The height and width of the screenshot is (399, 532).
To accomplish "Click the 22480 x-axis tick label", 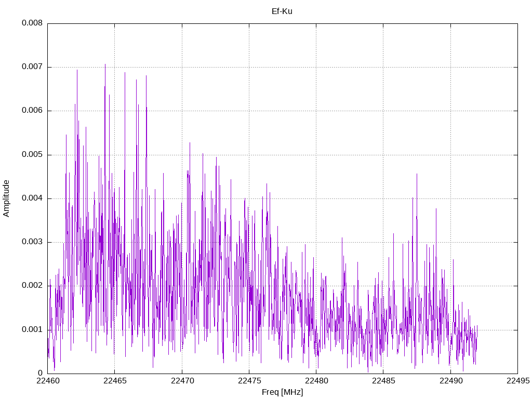I will pos(316,381).
